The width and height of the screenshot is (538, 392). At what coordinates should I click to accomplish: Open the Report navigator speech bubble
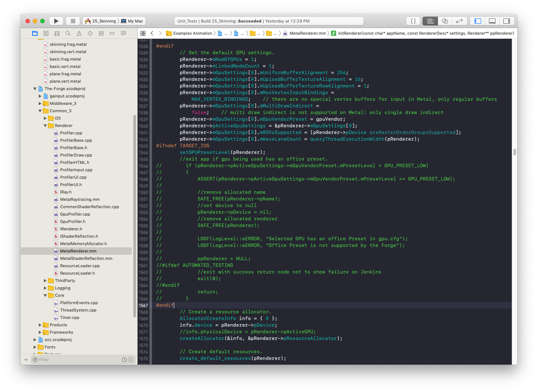click(123, 33)
